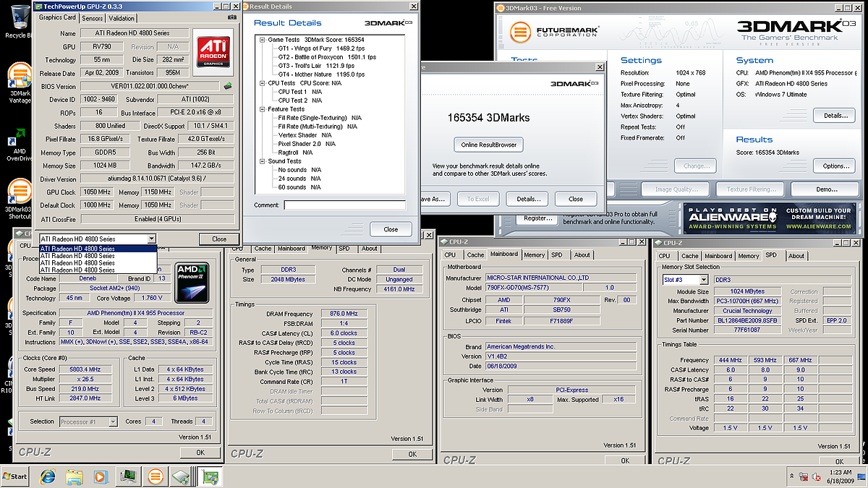Open Windows Explorer folder icon in taskbar
This screenshot has width=868, height=488.
coord(74,476)
